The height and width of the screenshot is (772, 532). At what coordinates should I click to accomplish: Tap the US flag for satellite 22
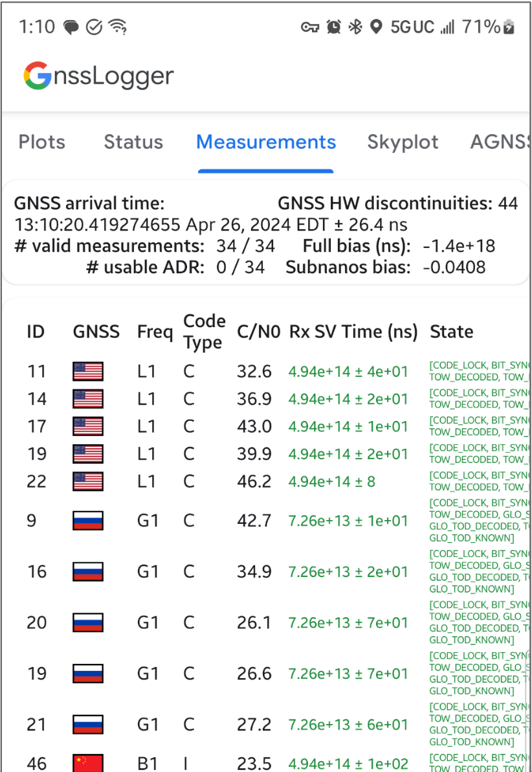click(88, 481)
